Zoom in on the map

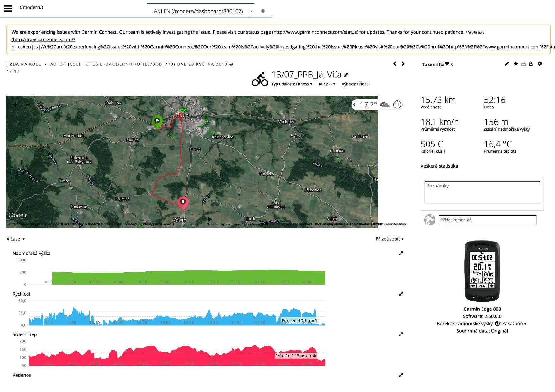tap(15, 104)
